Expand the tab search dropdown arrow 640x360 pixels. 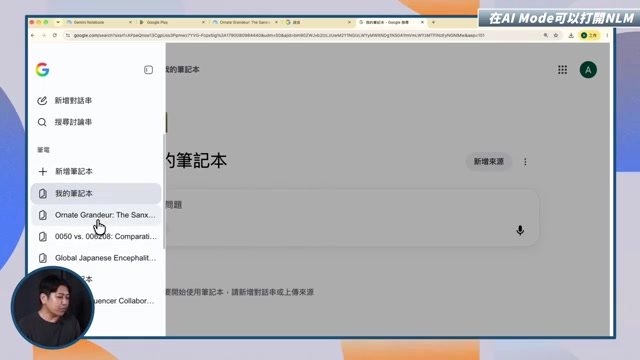[58, 22]
